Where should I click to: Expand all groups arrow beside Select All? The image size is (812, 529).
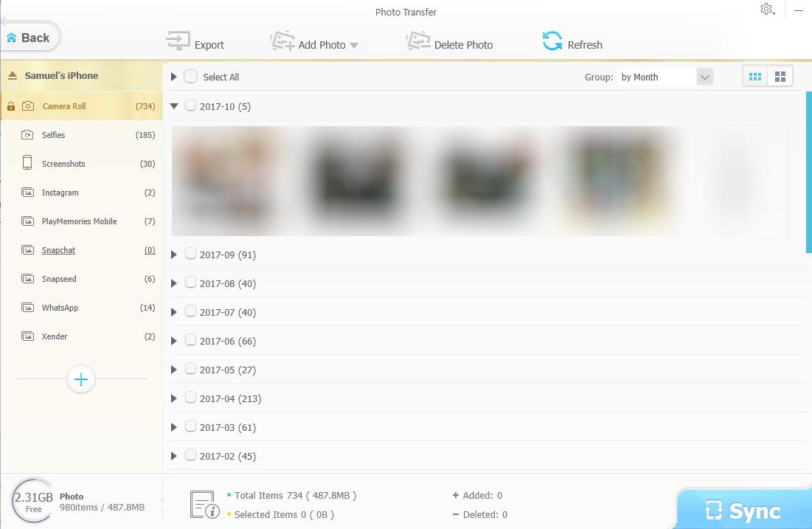click(174, 77)
